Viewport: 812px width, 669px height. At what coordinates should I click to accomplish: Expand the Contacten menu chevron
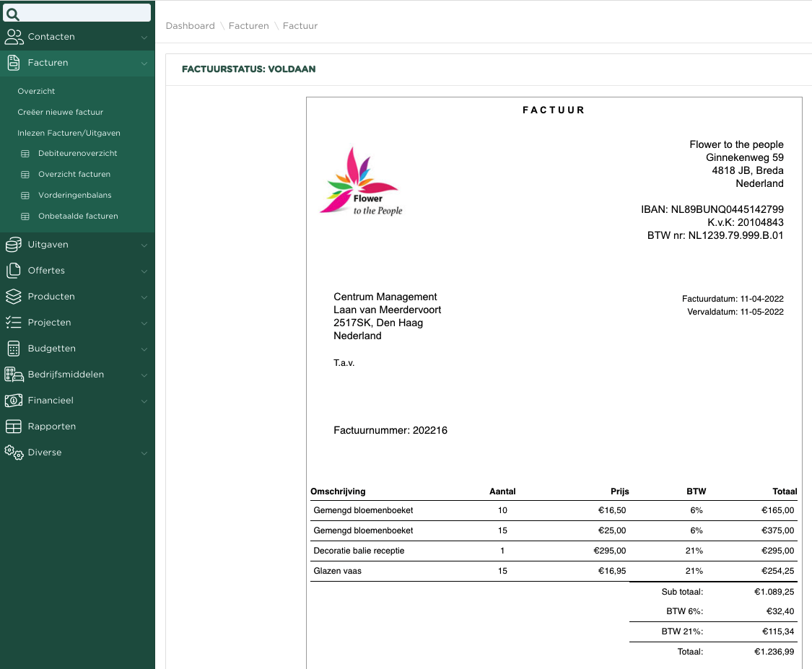click(144, 38)
